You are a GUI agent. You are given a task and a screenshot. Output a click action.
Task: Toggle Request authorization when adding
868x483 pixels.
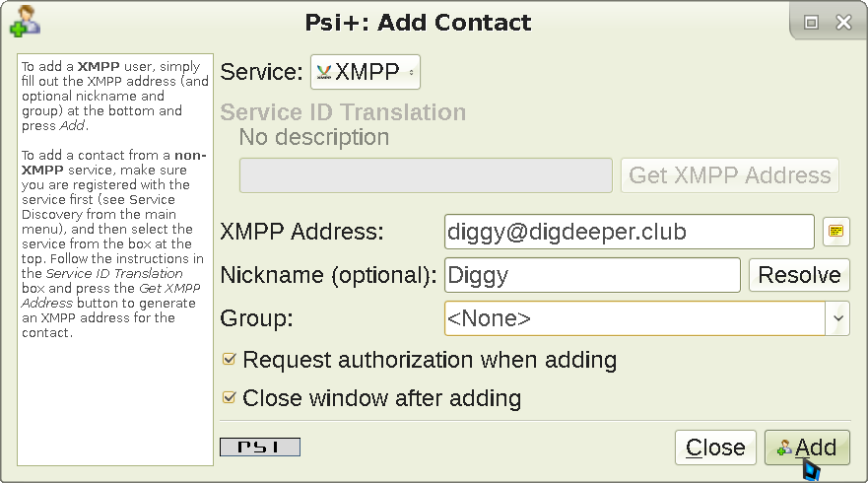(x=230, y=361)
